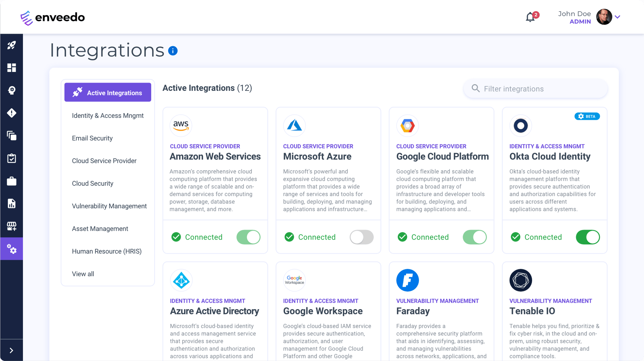Click the risk alert diamond icon in sidebar

tap(11, 113)
